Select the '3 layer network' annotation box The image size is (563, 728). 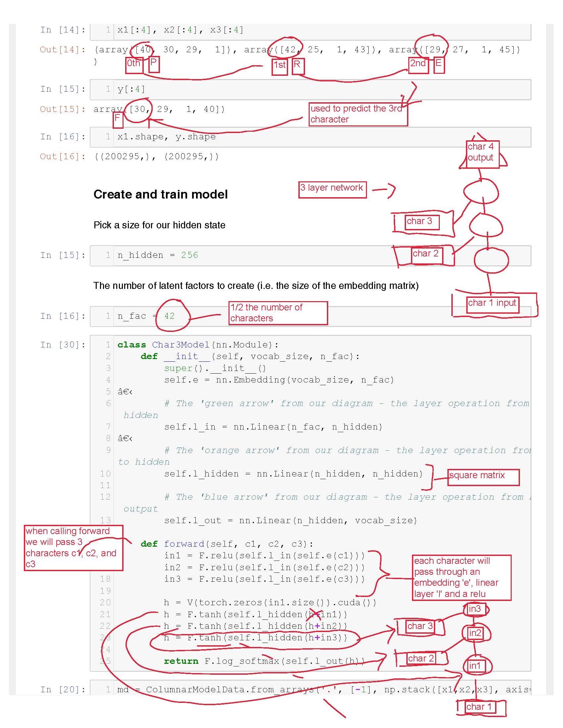point(332,190)
